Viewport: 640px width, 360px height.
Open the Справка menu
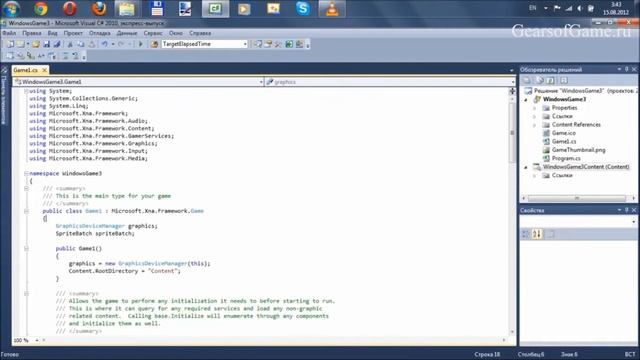(200, 33)
